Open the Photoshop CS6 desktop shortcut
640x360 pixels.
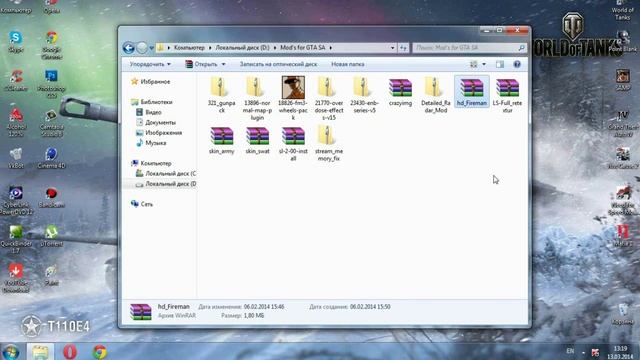click(51, 84)
